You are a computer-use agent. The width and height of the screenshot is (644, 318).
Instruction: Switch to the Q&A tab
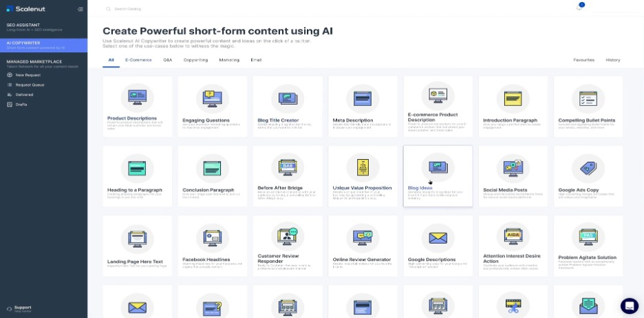coord(168,60)
